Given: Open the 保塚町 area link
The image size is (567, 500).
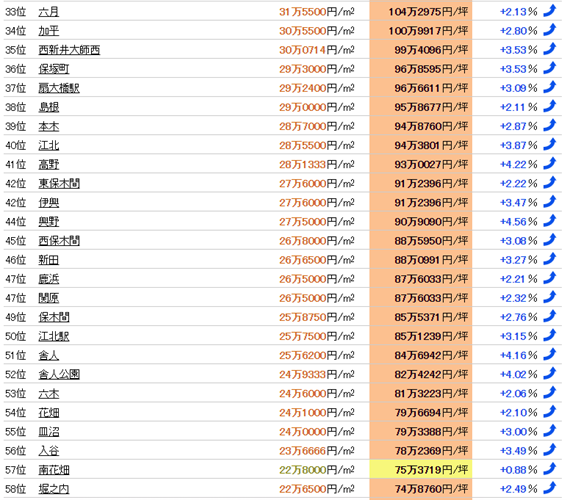Looking at the screenshot, I should click(54, 69).
